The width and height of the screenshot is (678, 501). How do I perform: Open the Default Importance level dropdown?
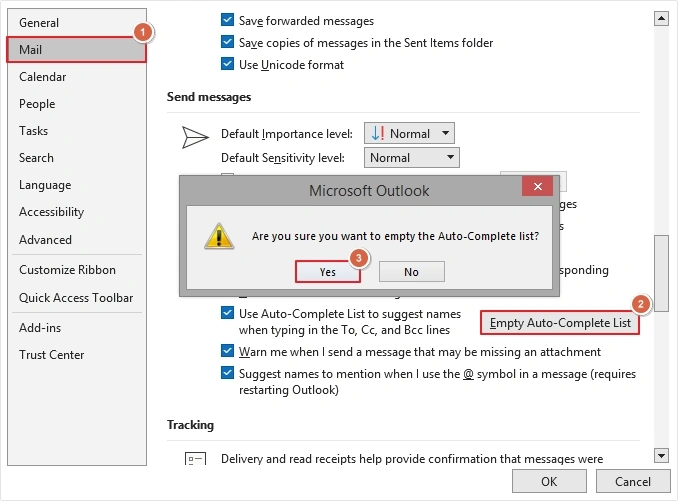tap(409, 133)
